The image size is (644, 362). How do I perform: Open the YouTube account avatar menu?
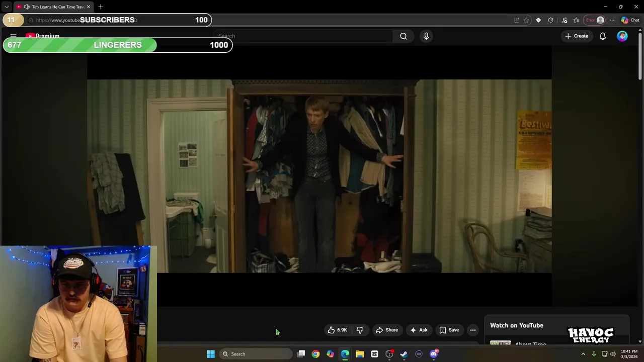point(622,36)
